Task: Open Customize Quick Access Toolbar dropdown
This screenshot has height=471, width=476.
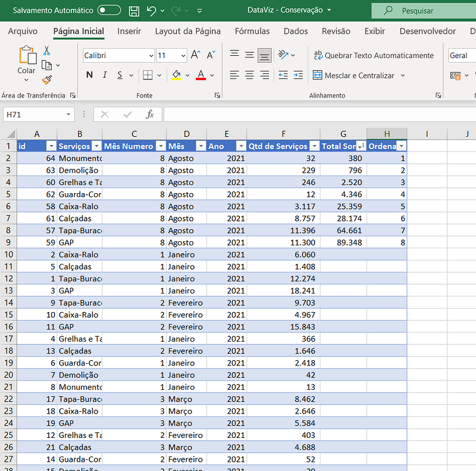Action: coord(200,11)
